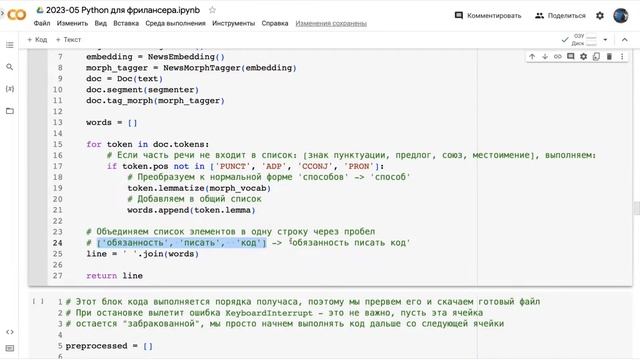Screen dimensions: 640x360
Task: Star the notebook with the star icon
Action: 212,10
